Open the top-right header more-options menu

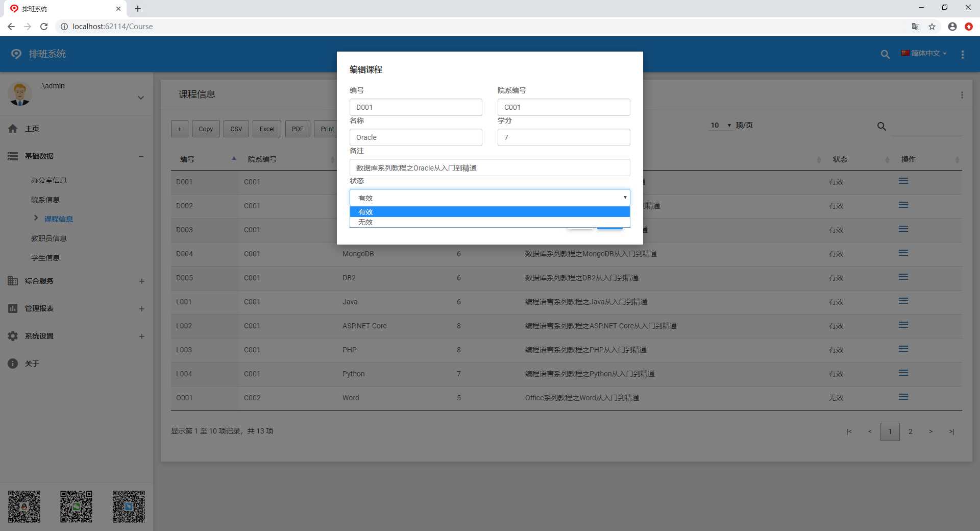pyautogui.click(x=963, y=54)
